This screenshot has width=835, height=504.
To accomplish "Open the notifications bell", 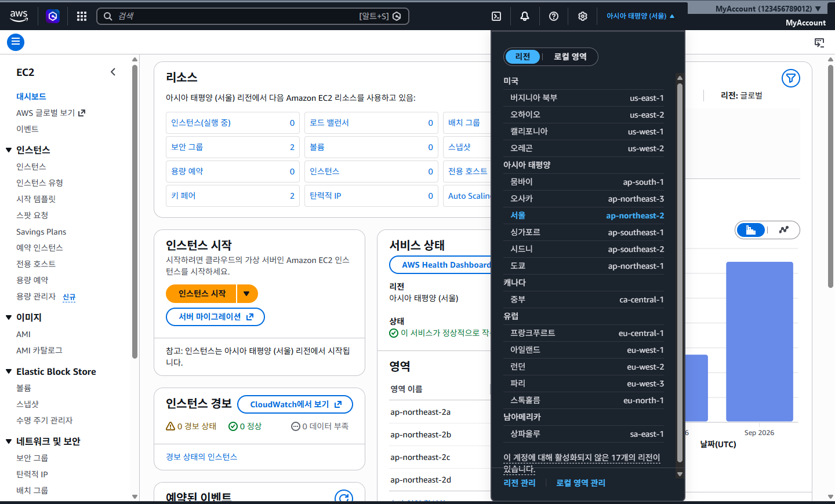I will click(525, 16).
